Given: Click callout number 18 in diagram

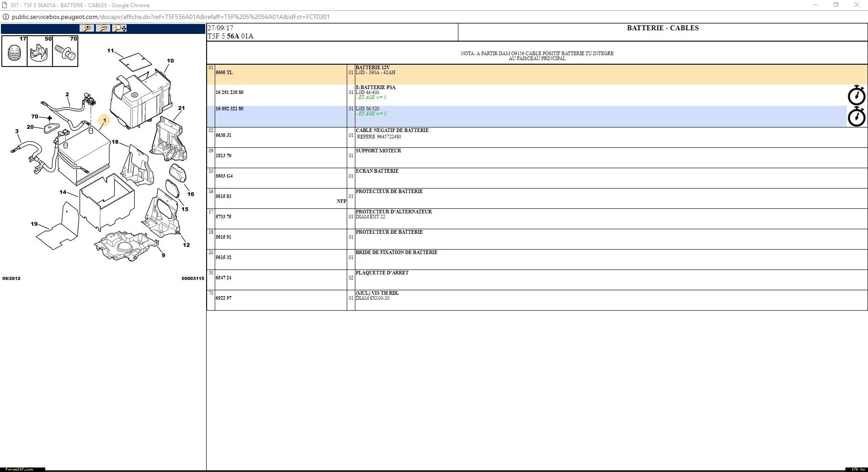Looking at the screenshot, I should click(115, 142).
